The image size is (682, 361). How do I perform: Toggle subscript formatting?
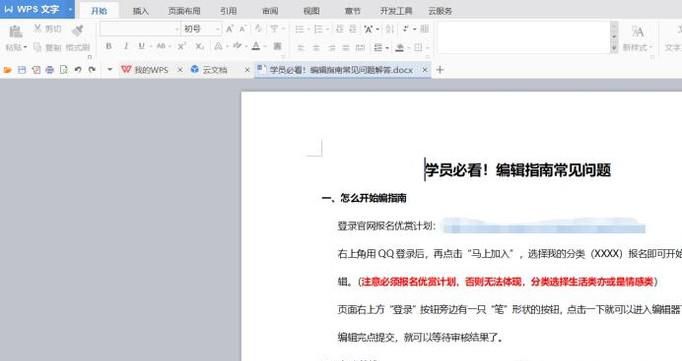coord(199,46)
